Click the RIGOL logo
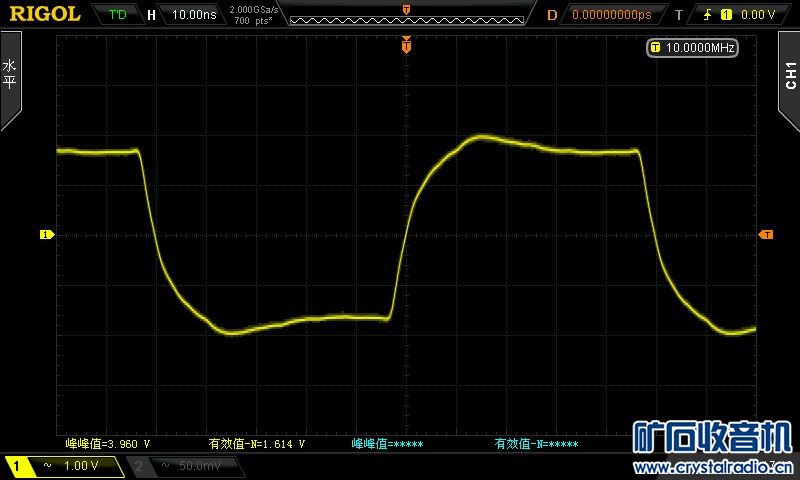The image size is (800, 480). tap(45, 14)
